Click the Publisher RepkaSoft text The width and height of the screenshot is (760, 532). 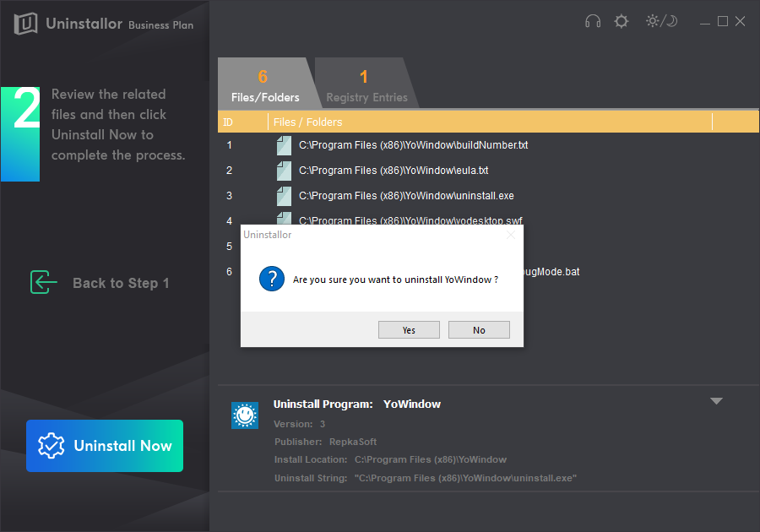coord(325,442)
